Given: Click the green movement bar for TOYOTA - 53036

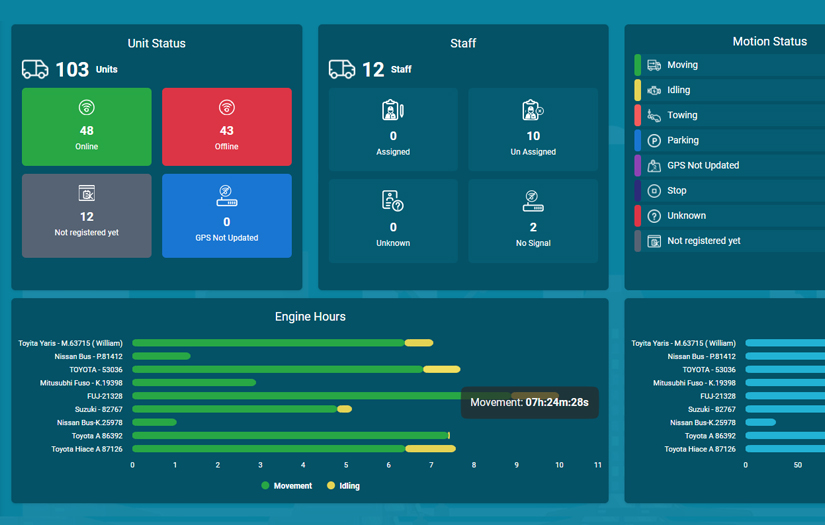Looking at the screenshot, I should [x=277, y=369].
